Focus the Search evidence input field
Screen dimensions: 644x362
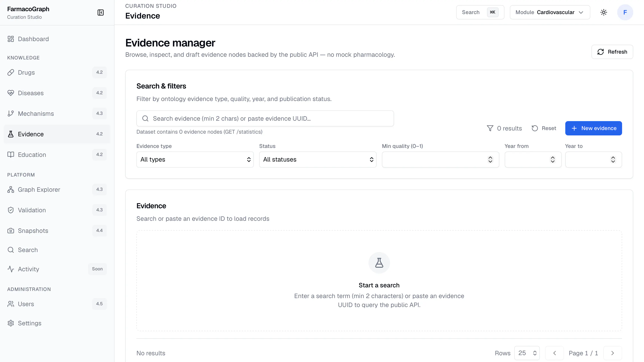265,118
